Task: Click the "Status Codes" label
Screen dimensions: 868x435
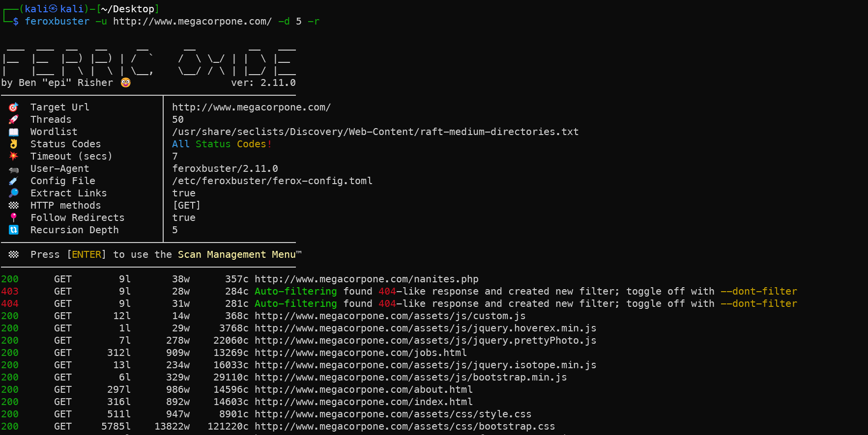Action: click(66, 144)
